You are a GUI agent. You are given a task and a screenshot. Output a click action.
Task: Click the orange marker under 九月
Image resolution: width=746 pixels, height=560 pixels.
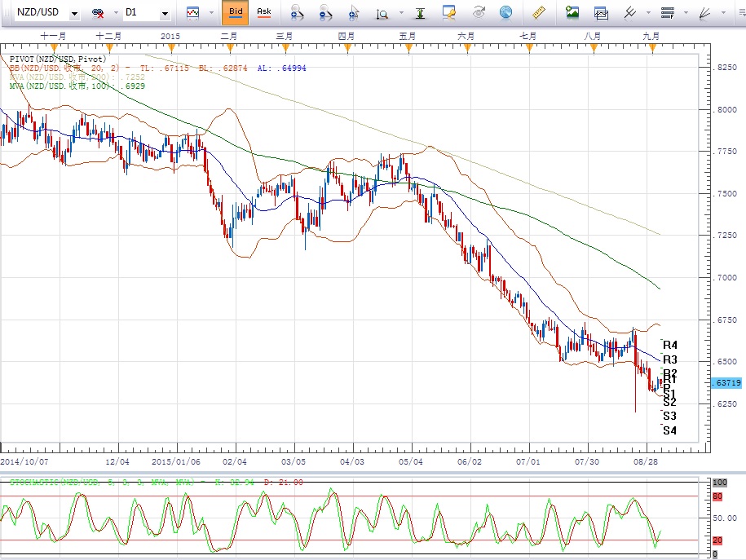(652, 48)
